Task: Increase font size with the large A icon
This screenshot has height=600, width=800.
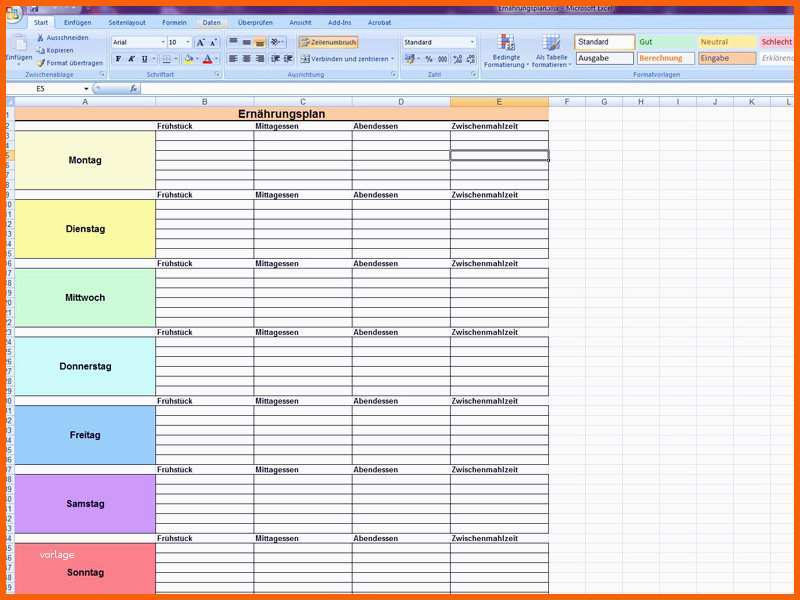Action: pos(200,43)
